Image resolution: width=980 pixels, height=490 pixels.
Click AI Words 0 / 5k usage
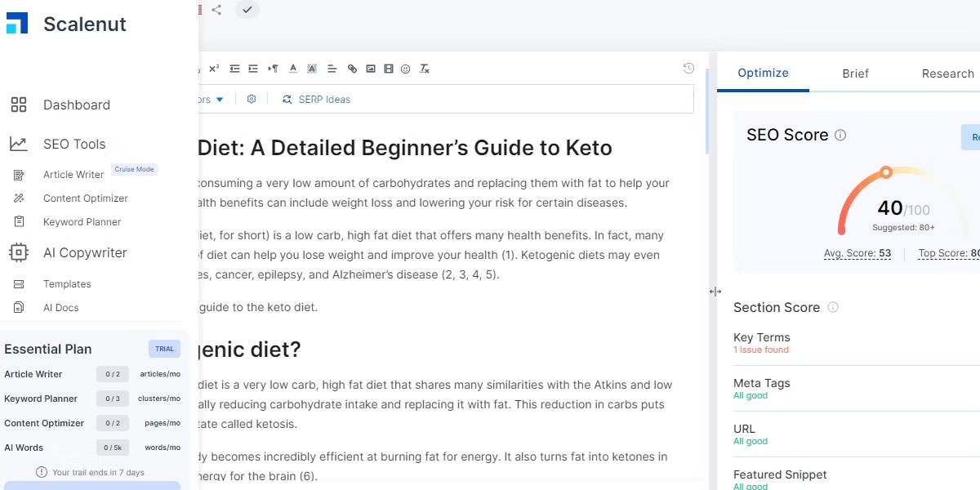pos(112,448)
